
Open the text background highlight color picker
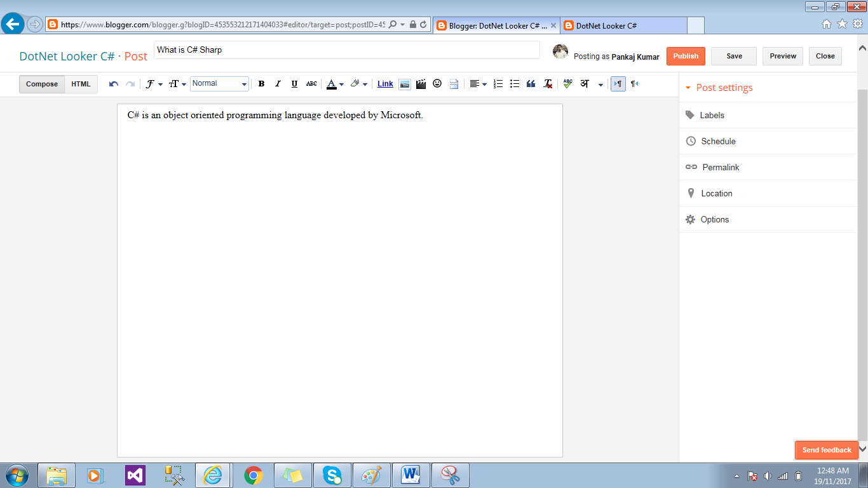359,84
